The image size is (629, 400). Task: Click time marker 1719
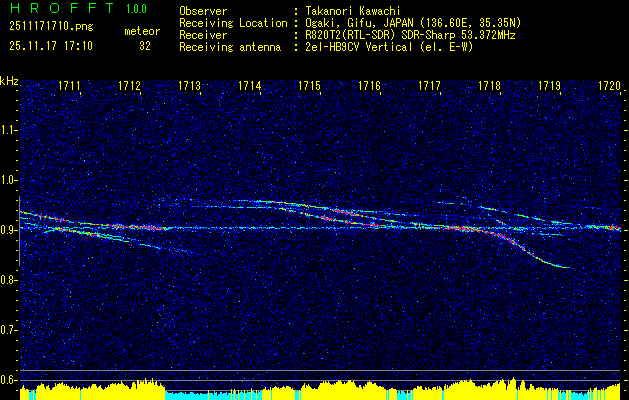pos(550,85)
